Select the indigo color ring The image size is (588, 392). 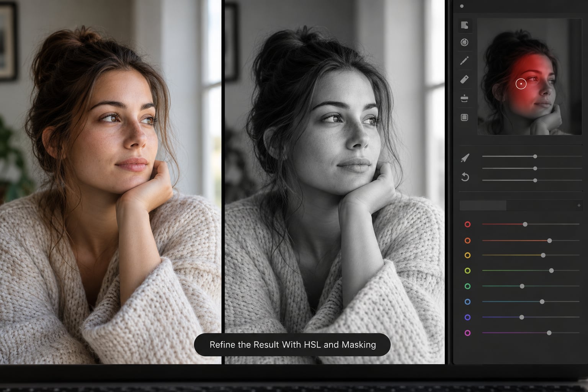(467, 317)
